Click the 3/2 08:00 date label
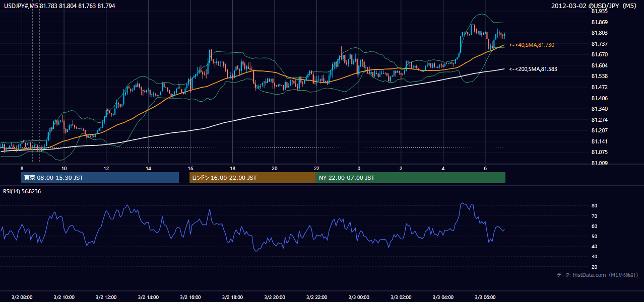The height and width of the screenshot is (302, 644). (22, 297)
